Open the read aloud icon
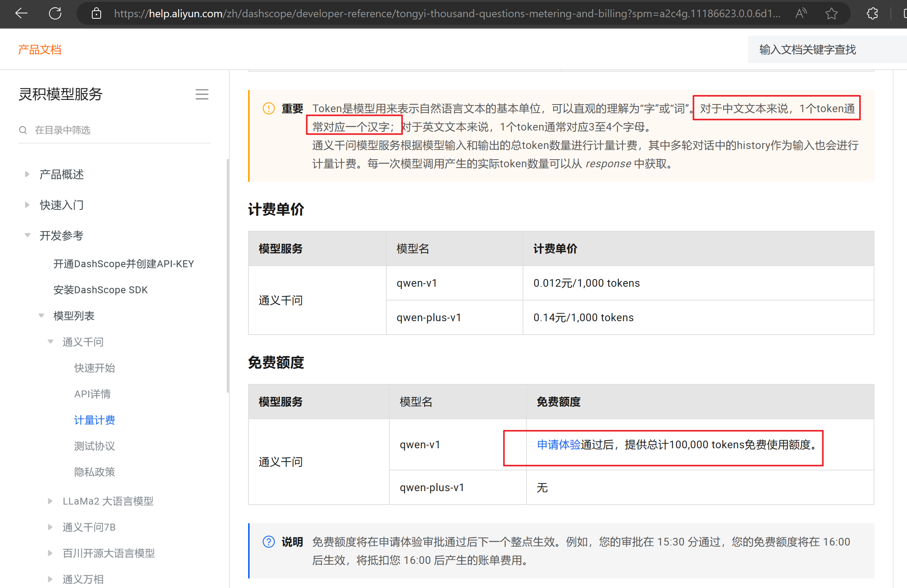The width and height of the screenshot is (907, 588). click(801, 14)
